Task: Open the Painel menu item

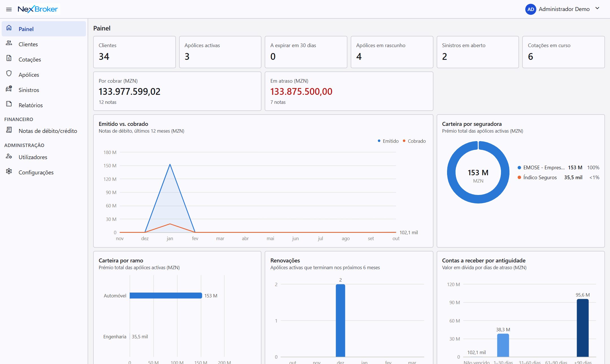Action: (x=44, y=29)
